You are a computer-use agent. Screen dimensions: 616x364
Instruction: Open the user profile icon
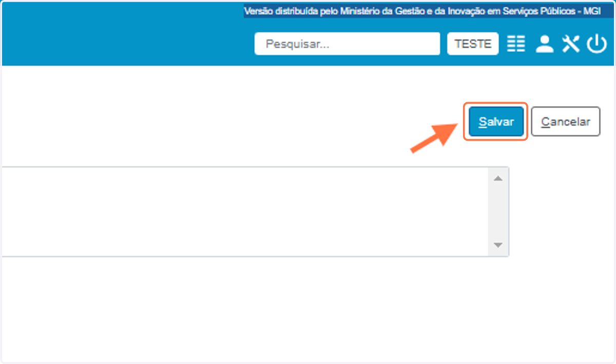(x=545, y=44)
